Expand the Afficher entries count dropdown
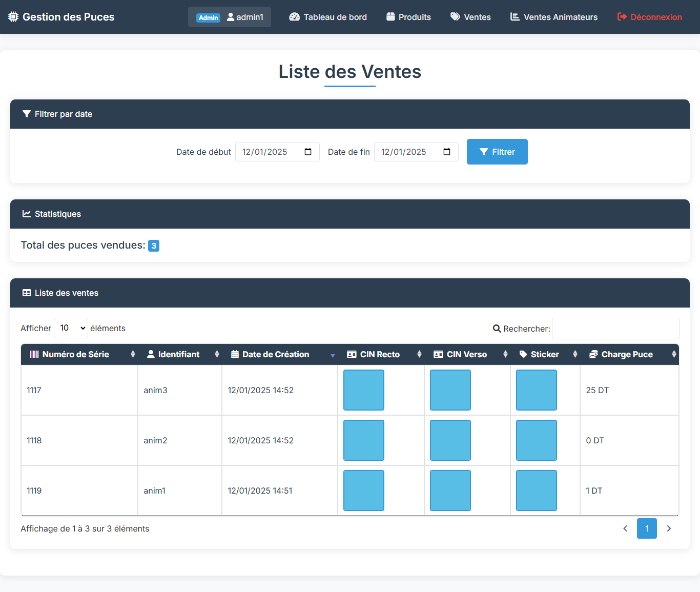The image size is (700, 592). pos(71,328)
